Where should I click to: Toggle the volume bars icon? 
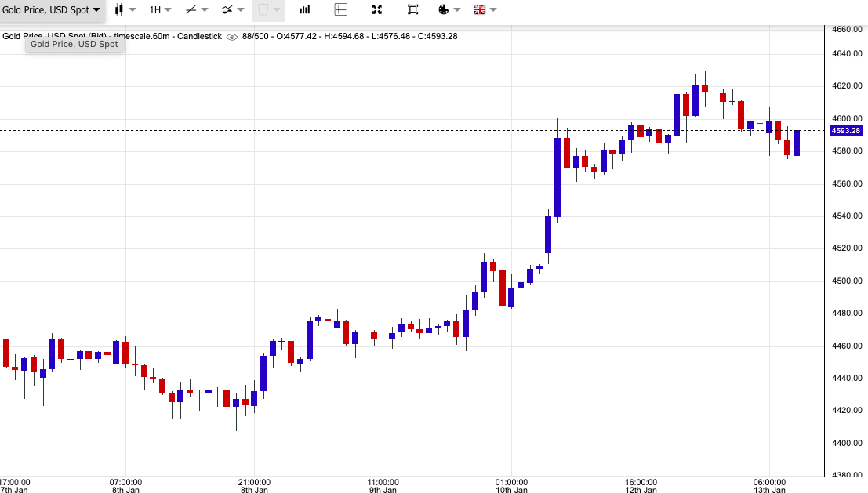[x=305, y=9]
